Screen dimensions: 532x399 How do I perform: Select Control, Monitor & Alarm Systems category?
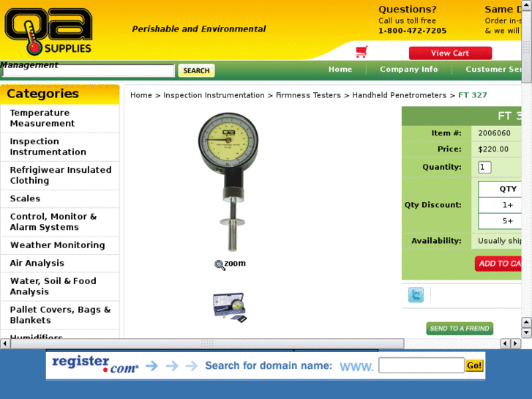click(60, 222)
